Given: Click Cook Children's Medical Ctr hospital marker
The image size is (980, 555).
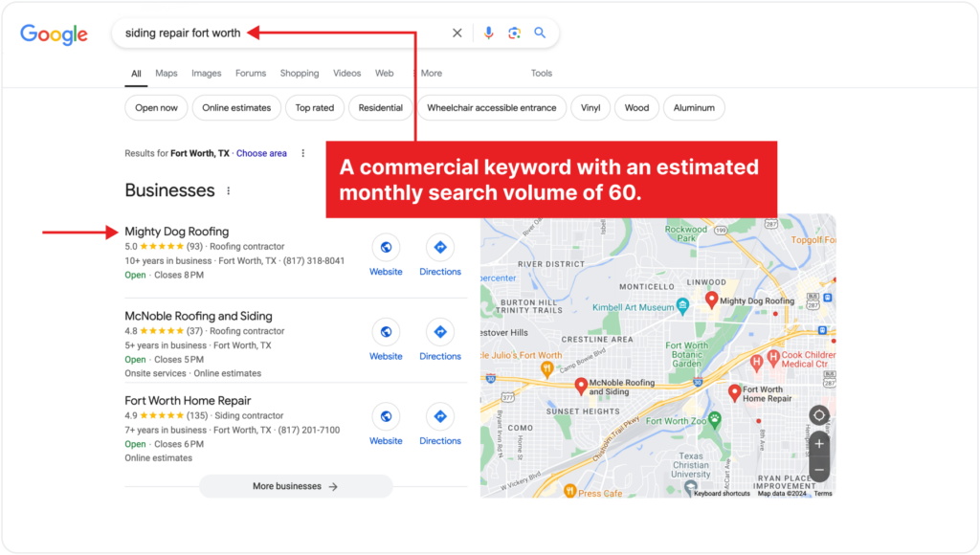Looking at the screenshot, I should tap(773, 358).
